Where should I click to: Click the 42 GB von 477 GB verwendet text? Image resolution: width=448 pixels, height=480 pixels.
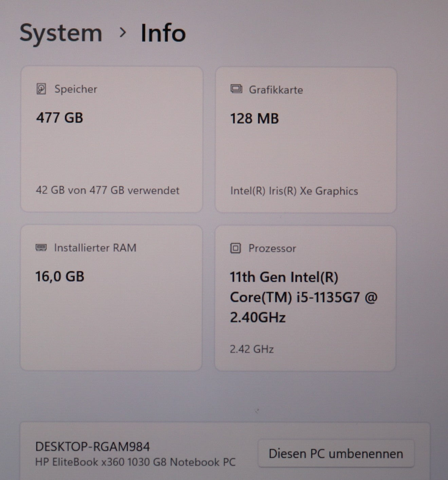(x=108, y=190)
